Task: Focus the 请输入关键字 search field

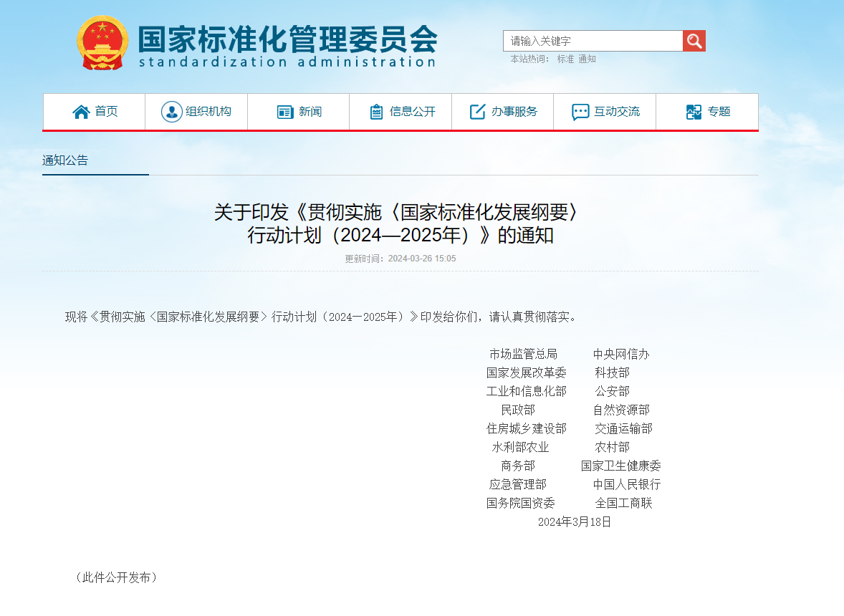Action: (593, 41)
